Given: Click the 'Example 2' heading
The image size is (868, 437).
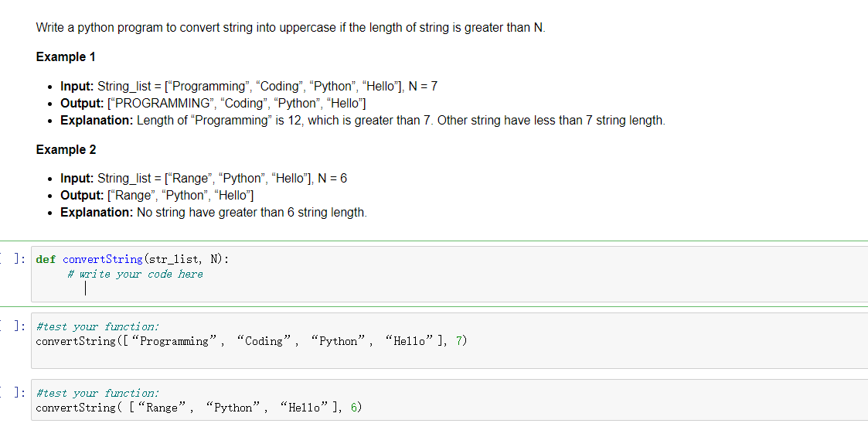Looking at the screenshot, I should pyautogui.click(x=66, y=149).
